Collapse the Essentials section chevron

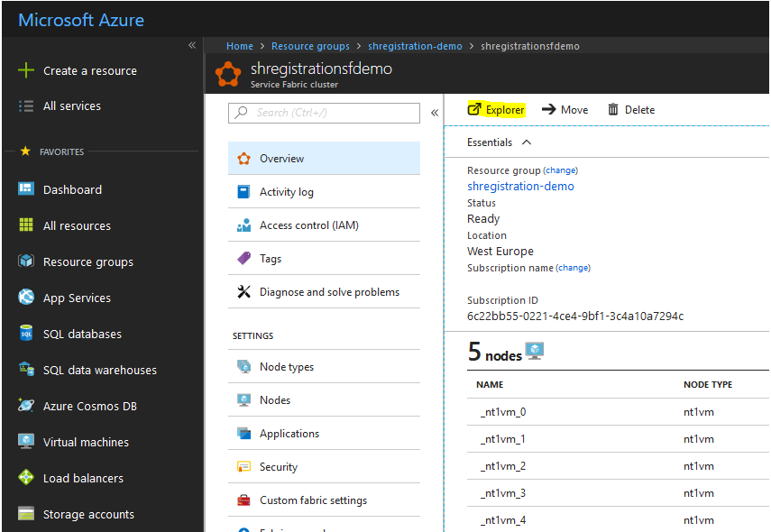pyautogui.click(x=527, y=142)
